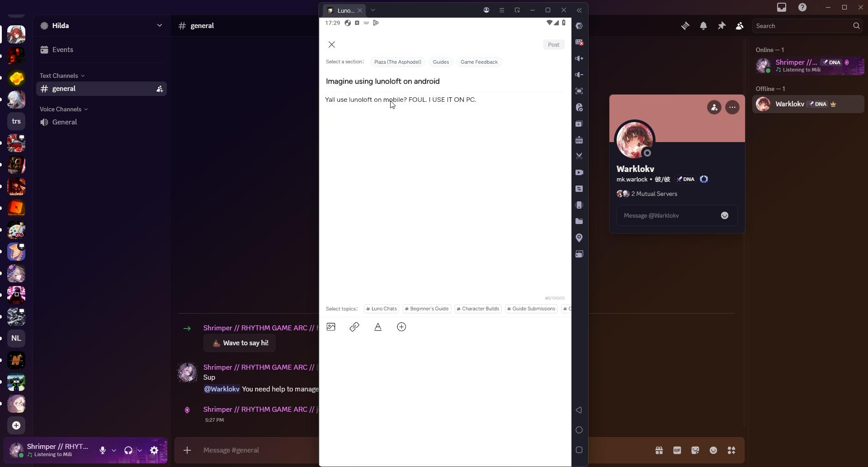
Task: Toggle headphone deafen in user panel
Action: click(128, 451)
